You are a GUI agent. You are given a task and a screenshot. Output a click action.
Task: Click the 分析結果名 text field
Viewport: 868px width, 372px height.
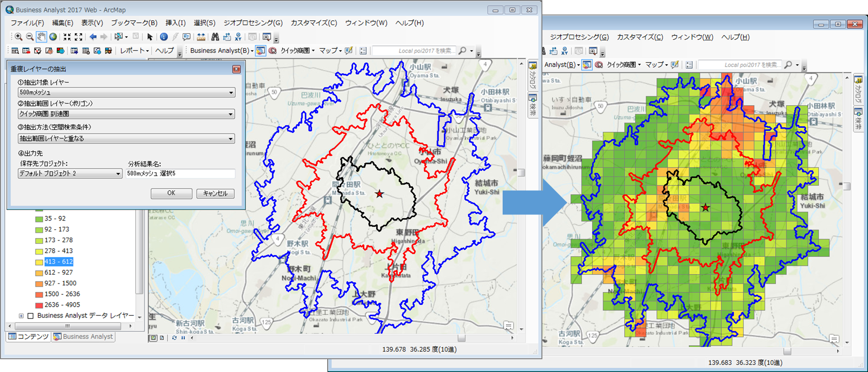tap(180, 174)
